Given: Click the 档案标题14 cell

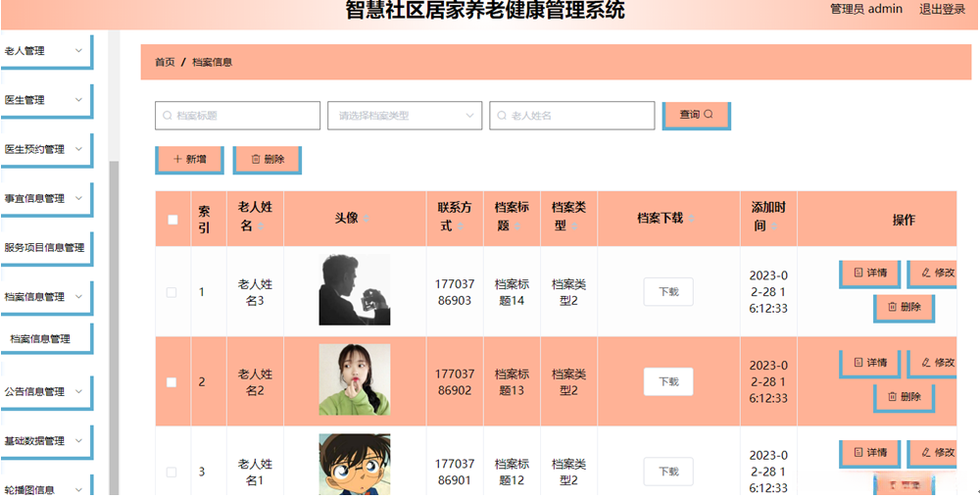Looking at the screenshot, I should (512, 292).
